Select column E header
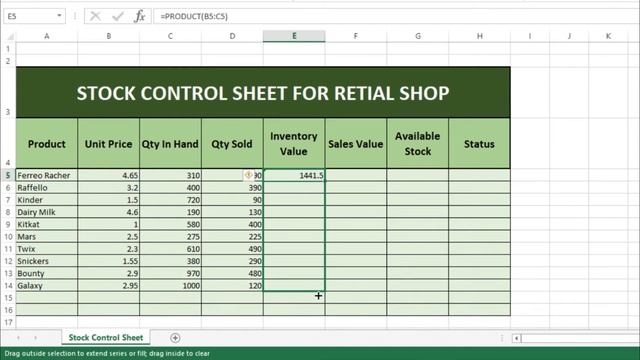Viewport: 640px width, 360px height. tap(294, 36)
